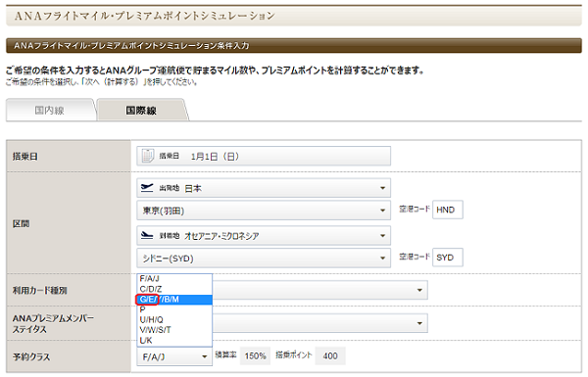Click the SYD airport code field
This screenshot has width=588, height=377.
(448, 258)
